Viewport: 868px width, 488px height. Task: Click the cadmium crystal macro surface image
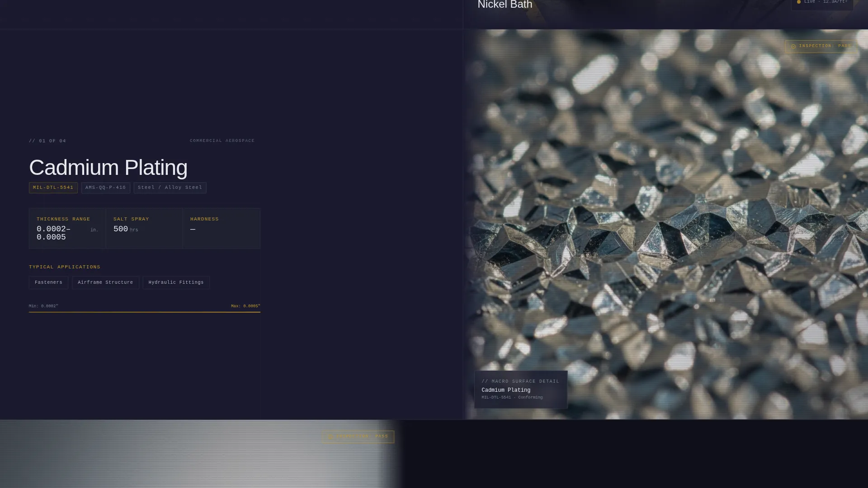(665, 224)
